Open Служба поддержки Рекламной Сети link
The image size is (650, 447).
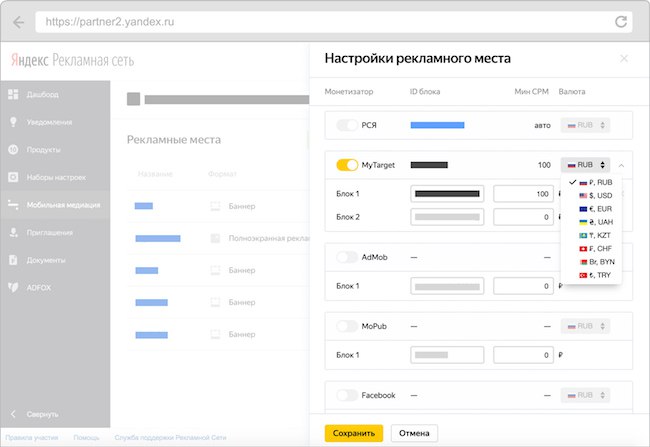pos(170,438)
